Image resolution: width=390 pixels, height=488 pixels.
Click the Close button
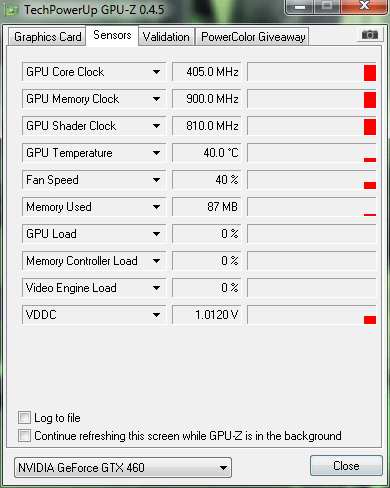point(346,466)
